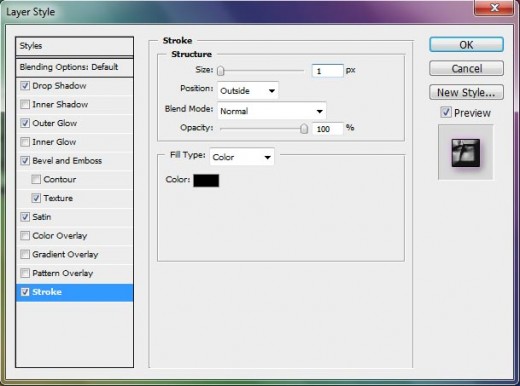This screenshot has height=386, width=520.
Task: Close the Layer Style dialog
Action: coord(494,7)
